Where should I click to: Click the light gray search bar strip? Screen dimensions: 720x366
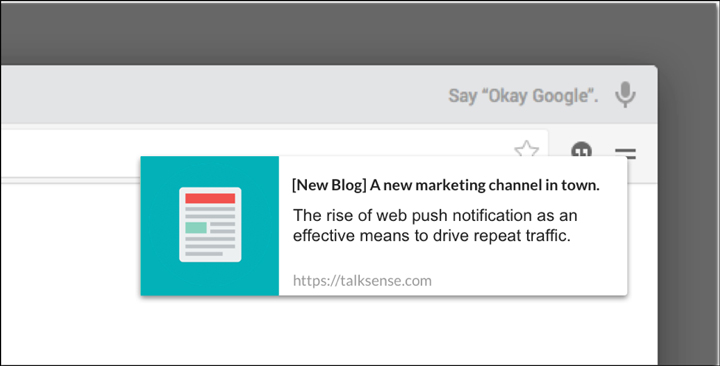[x=220, y=95]
